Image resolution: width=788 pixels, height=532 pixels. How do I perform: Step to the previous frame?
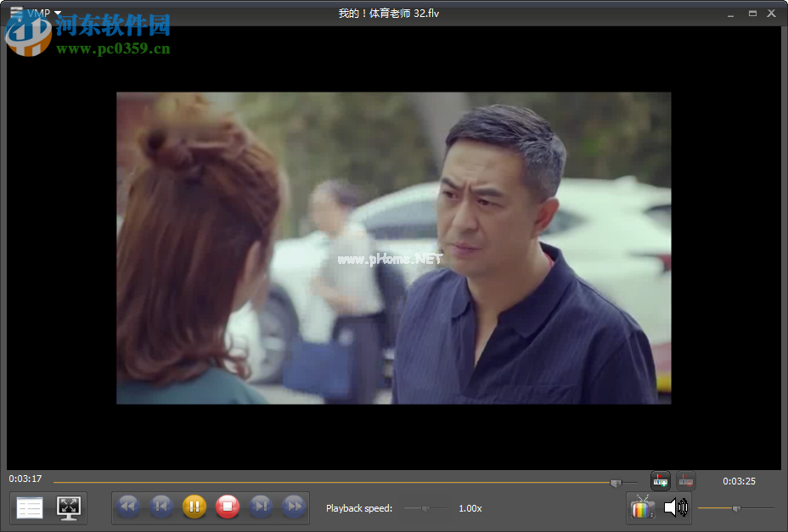point(161,507)
